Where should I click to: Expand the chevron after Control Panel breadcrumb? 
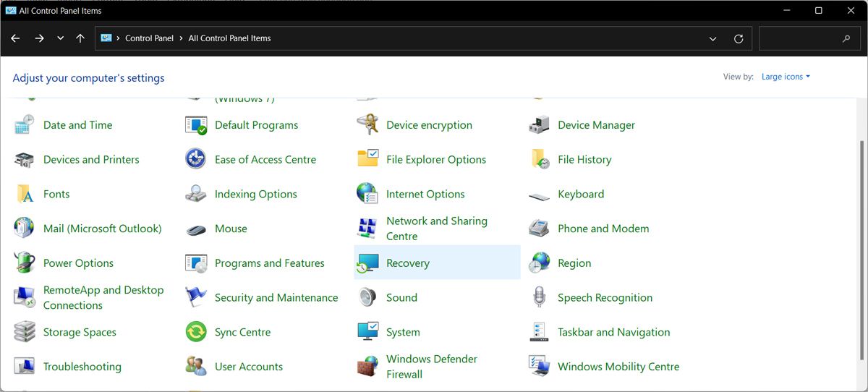(x=181, y=38)
